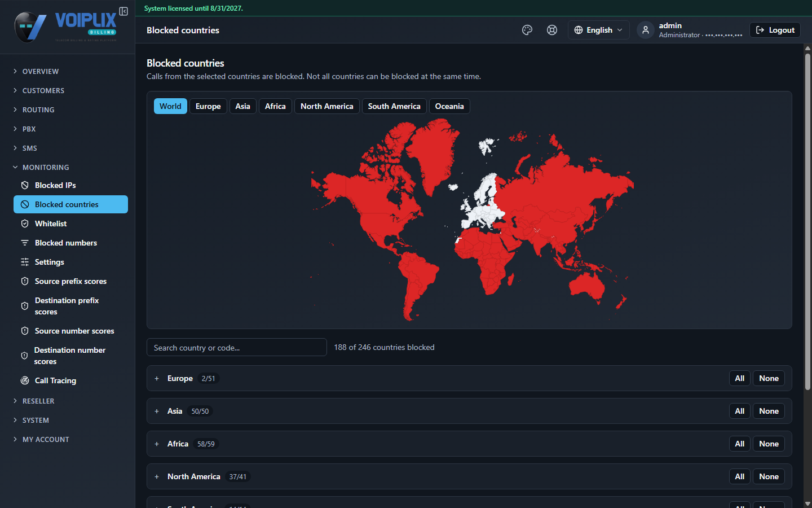Click the Blocked numbers filter icon

[x=25, y=243]
